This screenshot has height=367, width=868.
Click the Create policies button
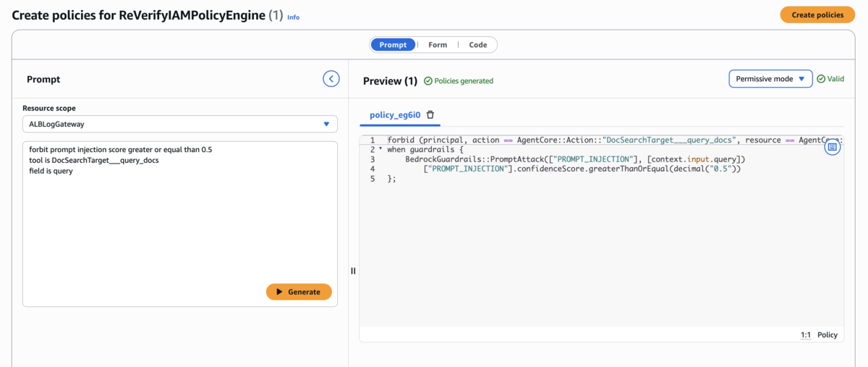pyautogui.click(x=817, y=14)
